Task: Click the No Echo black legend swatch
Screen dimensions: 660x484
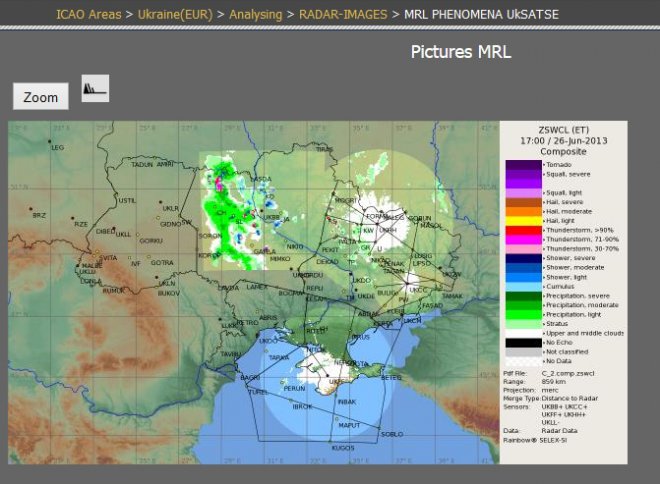Action: click(x=522, y=342)
